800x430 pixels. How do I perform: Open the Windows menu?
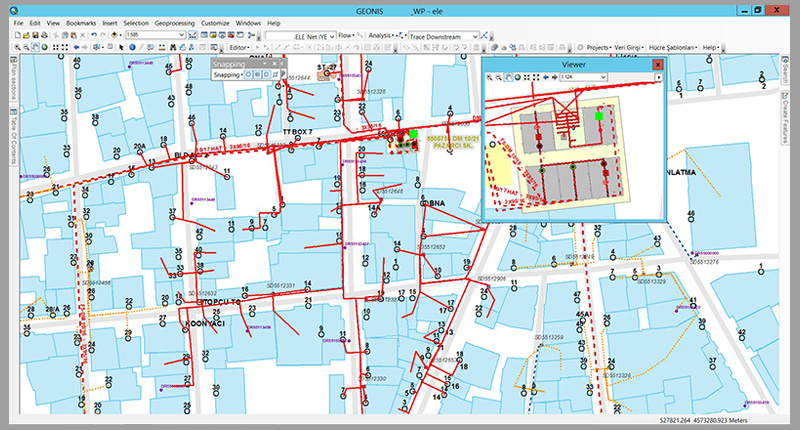(248, 23)
